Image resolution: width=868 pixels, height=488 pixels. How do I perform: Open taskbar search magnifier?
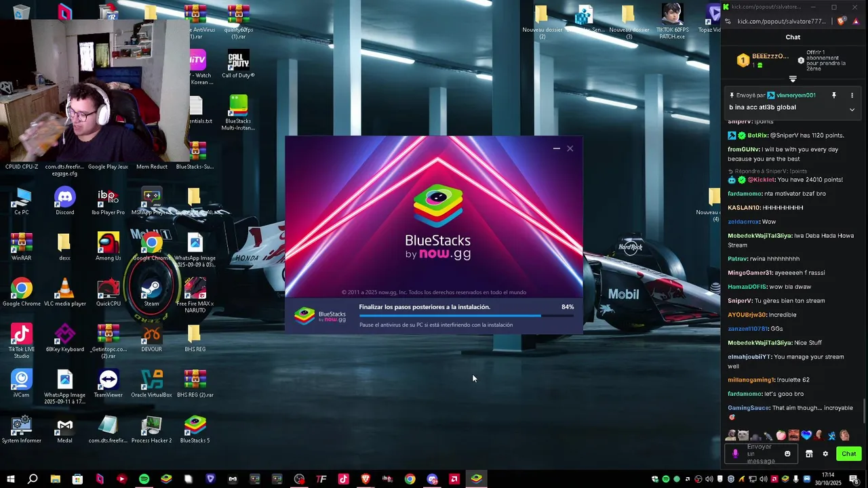[x=33, y=479]
